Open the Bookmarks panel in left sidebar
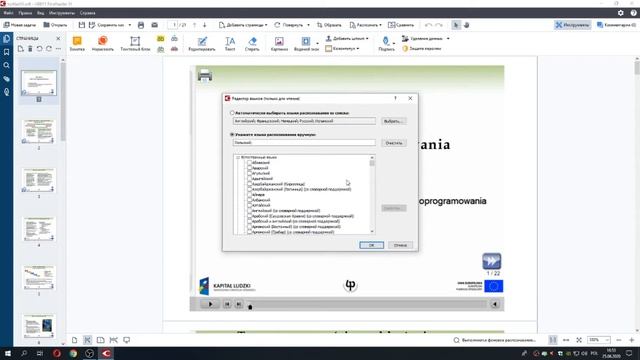The height and width of the screenshot is (360, 640). 7,52
